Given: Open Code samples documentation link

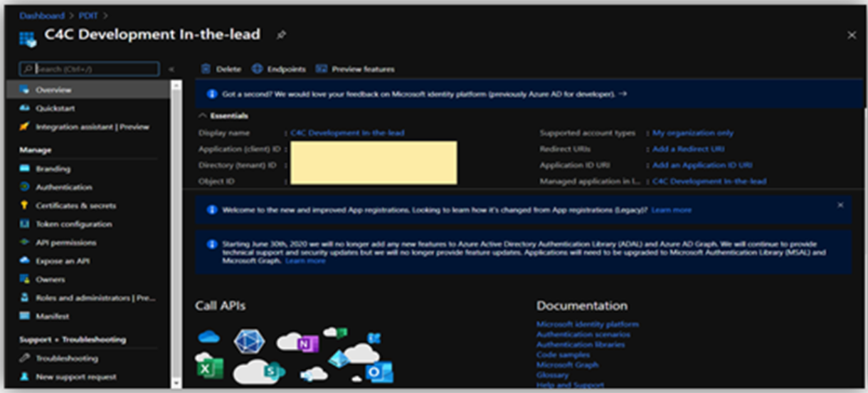Looking at the screenshot, I should pos(561,355).
